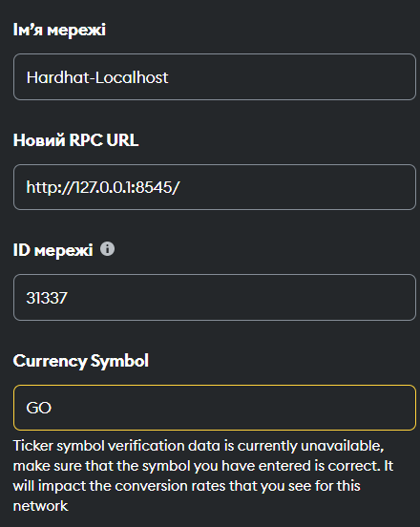
Task: Click the Ім'я мережі label
Action: 59,30
